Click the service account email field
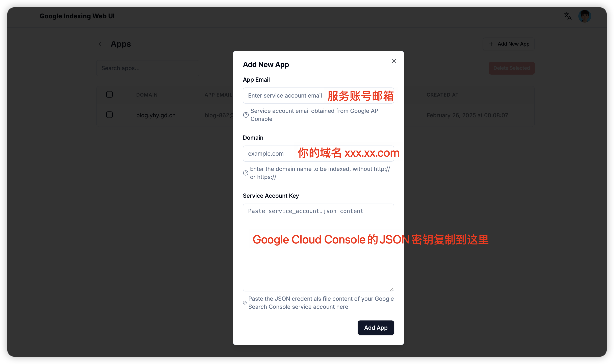Viewport: 614px width, 364px height. click(x=318, y=95)
